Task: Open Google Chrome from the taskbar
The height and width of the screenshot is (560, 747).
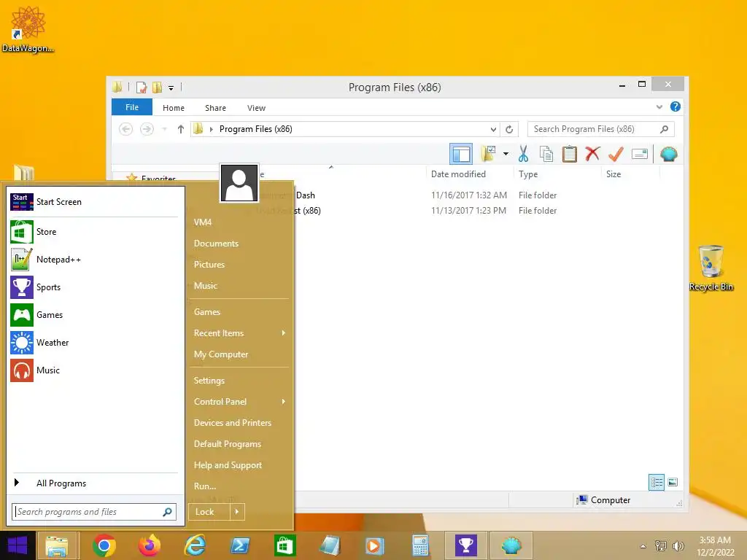Action: 104,545
